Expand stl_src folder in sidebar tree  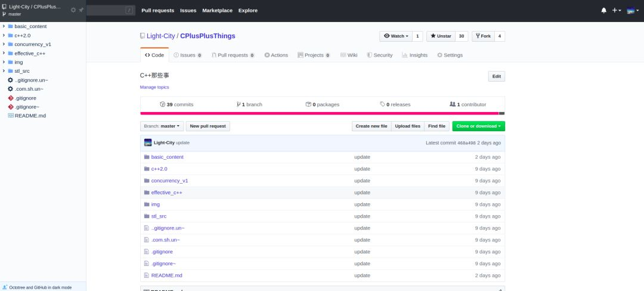click(x=4, y=71)
